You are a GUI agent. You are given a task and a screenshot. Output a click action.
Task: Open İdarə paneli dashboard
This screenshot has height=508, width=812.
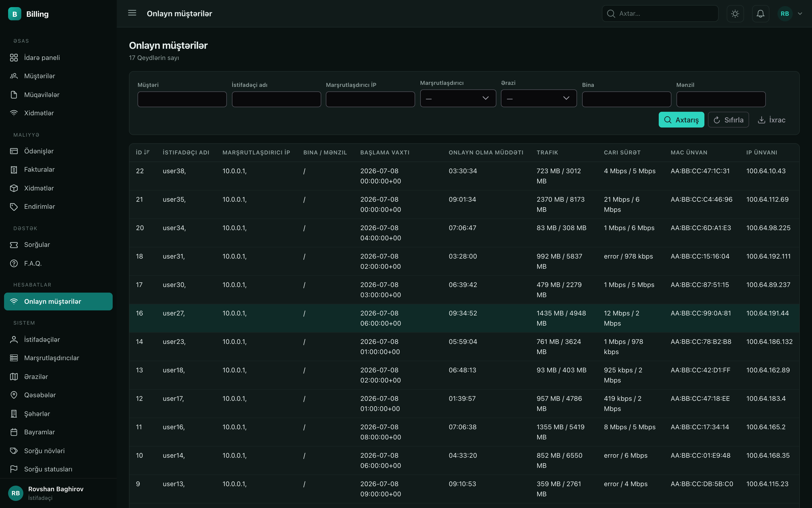pyautogui.click(x=58, y=58)
